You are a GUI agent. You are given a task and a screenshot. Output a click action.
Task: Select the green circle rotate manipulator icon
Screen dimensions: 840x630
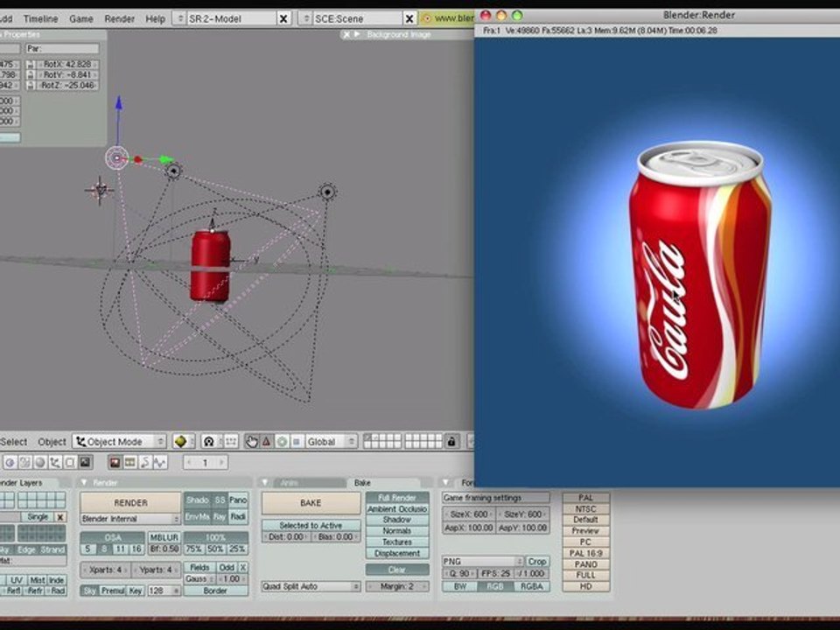[282, 441]
